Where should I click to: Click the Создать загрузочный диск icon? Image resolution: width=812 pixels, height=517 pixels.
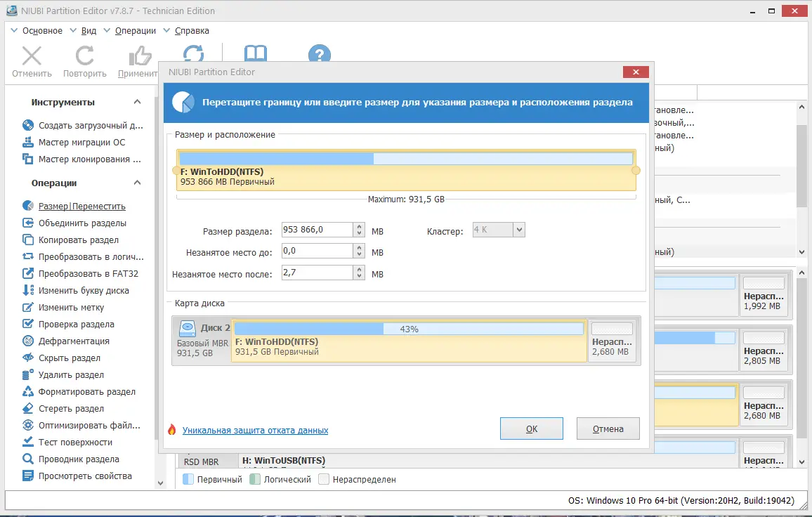click(28, 125)
